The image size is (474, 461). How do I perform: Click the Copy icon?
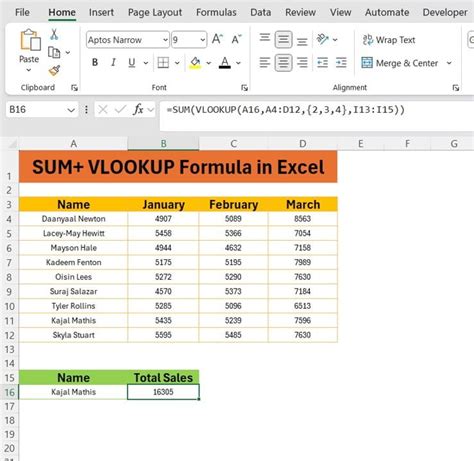pyautogui.click(x=54, y=52)
